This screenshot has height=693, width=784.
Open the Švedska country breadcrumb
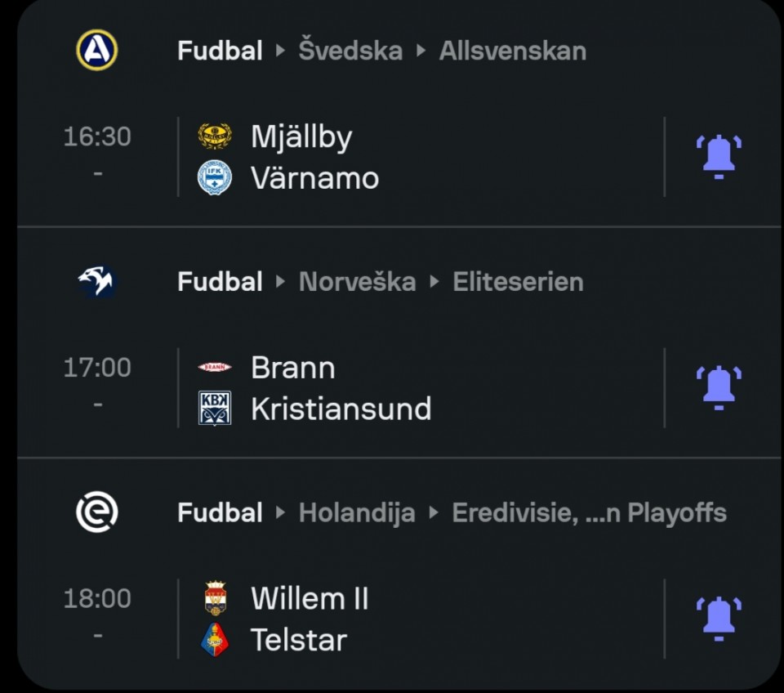(350, 50)
